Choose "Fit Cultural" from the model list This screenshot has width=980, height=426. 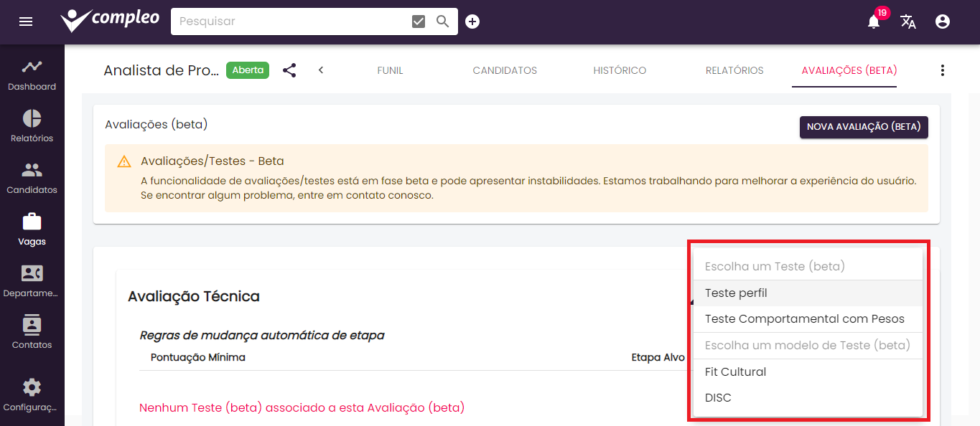click(x=735, y=371)
